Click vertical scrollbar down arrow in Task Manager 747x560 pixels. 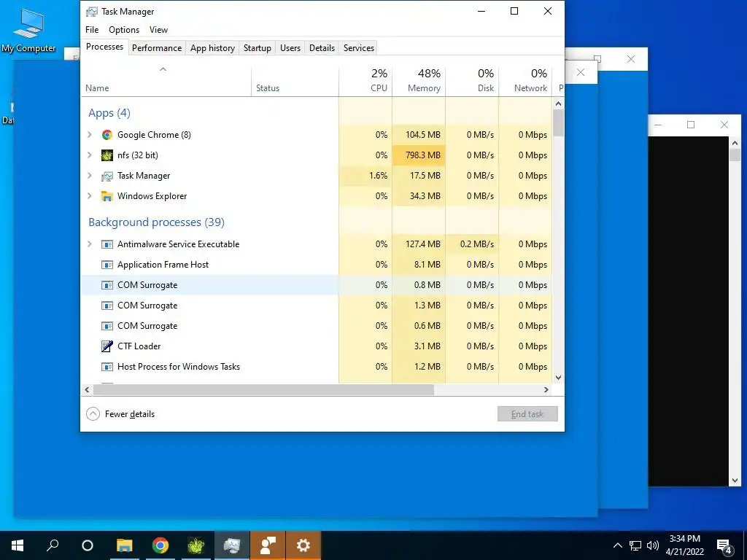(x=558, y=378)
